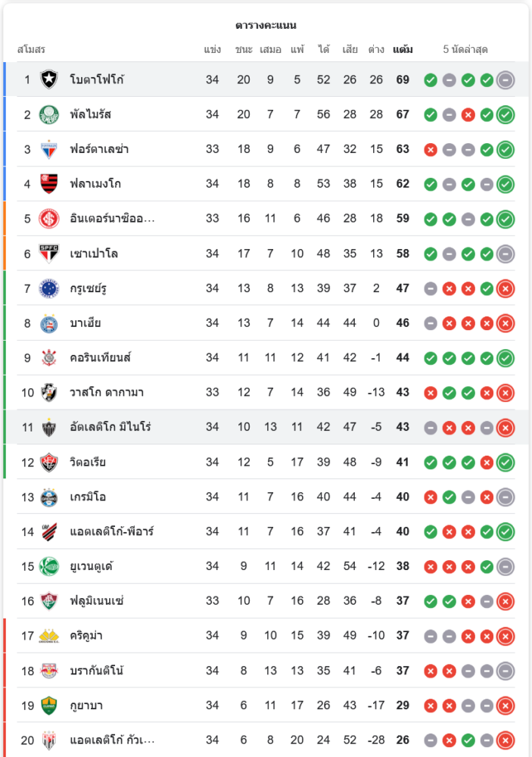532x757 pixels.
Task: Click the Flamengo club crest icon
Action: coord(48,184)
